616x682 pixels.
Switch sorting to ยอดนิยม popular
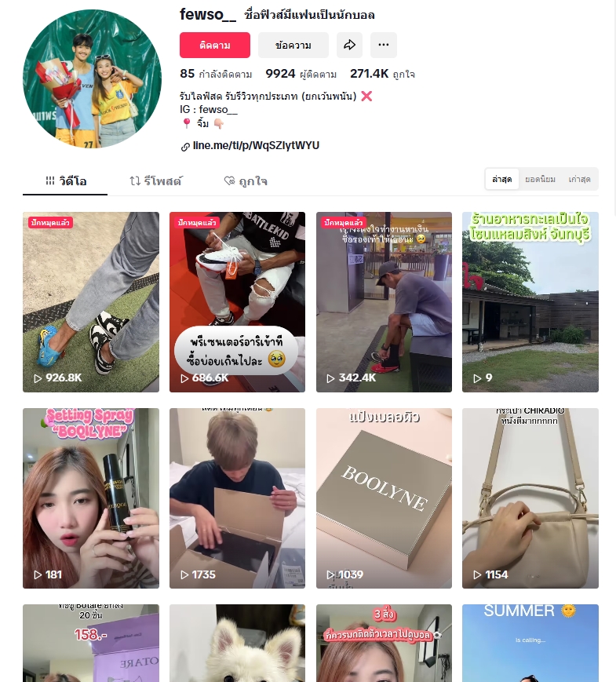[x=540, y=179]
